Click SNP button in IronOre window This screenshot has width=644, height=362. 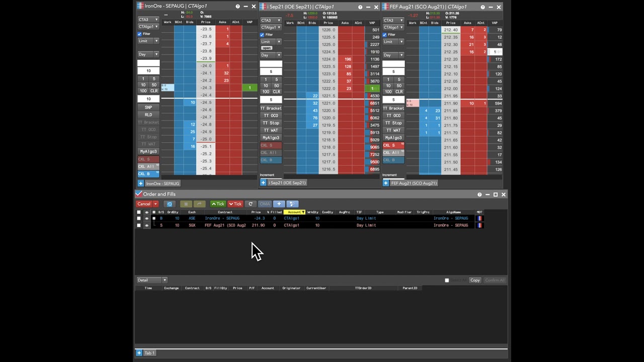point(148,108)
